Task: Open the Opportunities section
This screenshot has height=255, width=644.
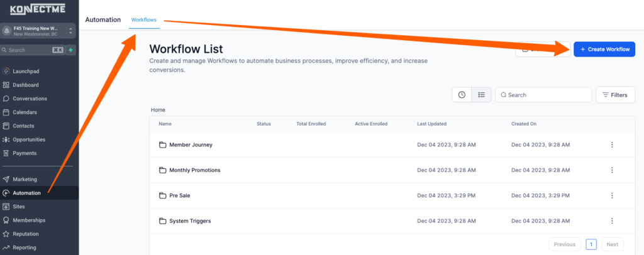Action: [x=29, y=139]
